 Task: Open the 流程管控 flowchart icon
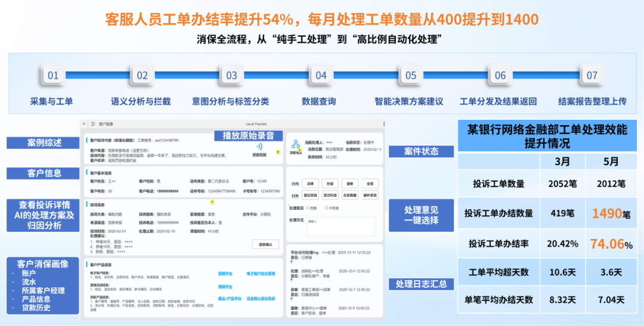[x=296, y=144]
